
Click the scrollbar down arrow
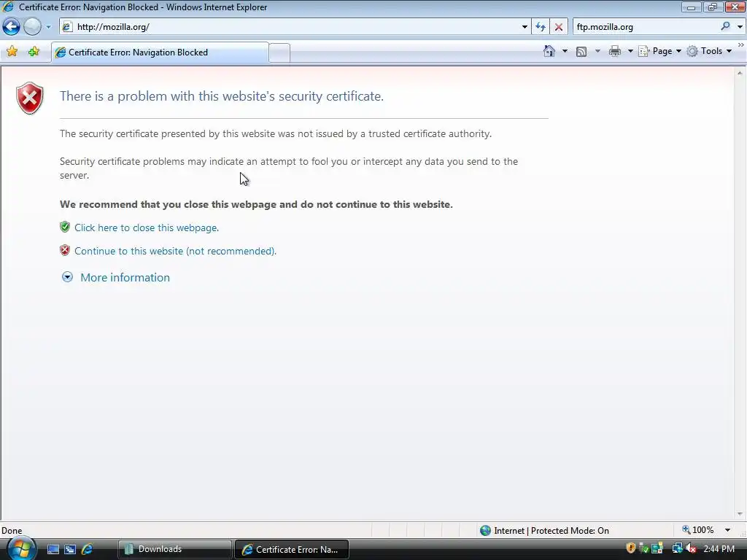(740, 514)
